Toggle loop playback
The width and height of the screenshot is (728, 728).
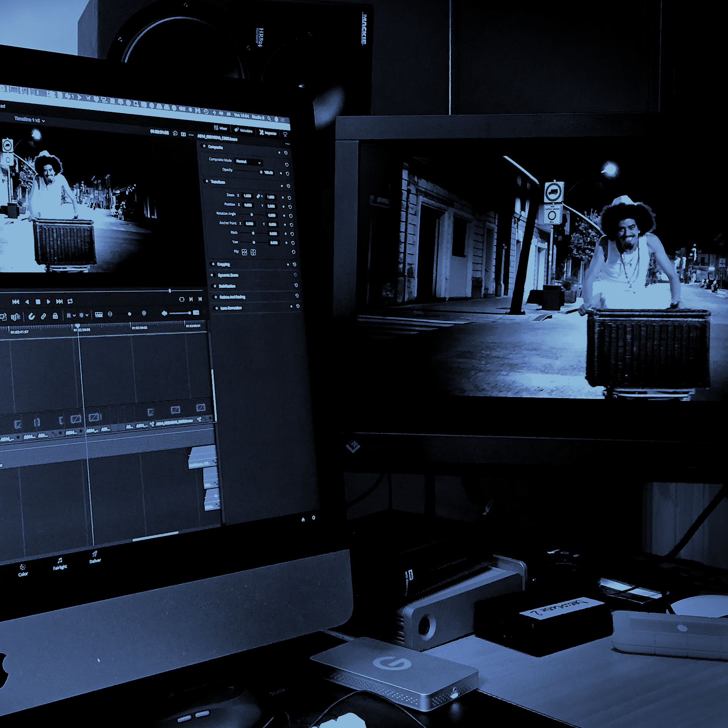[x=70, y=301]
